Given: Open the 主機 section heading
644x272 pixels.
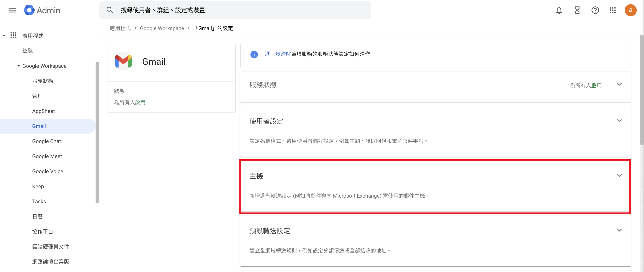Looking at the screenshot, I should tap(256, 176).
